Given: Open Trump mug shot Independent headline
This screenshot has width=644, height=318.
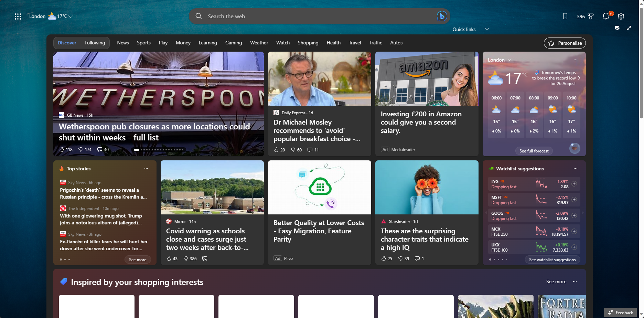Looking at the screenshot, I should click(x=101, y=219).
